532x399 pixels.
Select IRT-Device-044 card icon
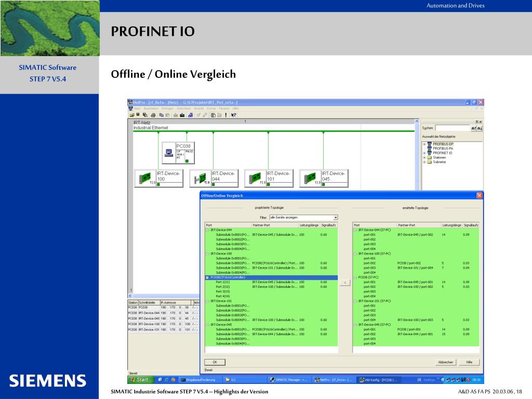click(200, 178)
